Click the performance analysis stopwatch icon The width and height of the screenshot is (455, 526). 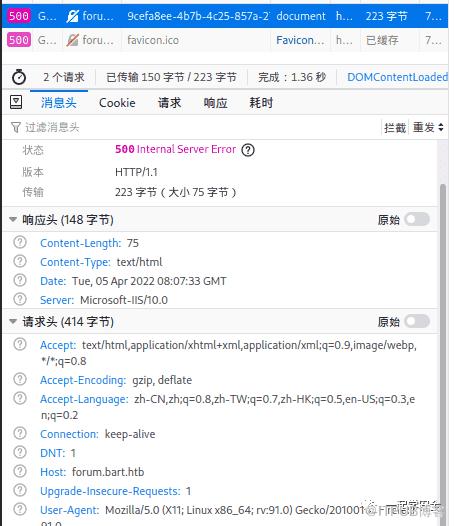click(x=19, y=77)
